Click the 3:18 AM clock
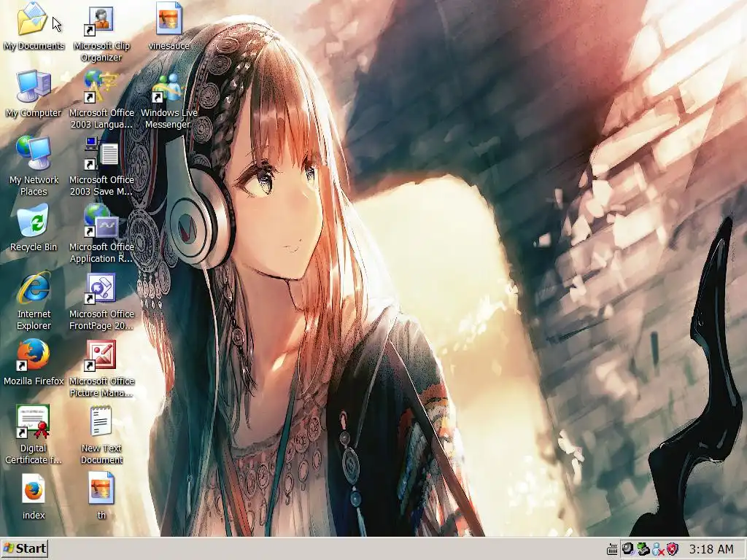Viewport: 747px width, 560px height. click(711, 549)
